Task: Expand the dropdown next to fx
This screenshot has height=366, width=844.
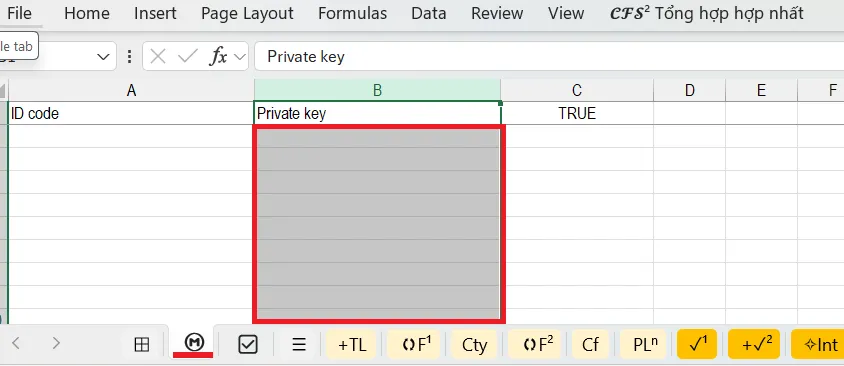Action: pyautogui.click(x=240, y=57)
